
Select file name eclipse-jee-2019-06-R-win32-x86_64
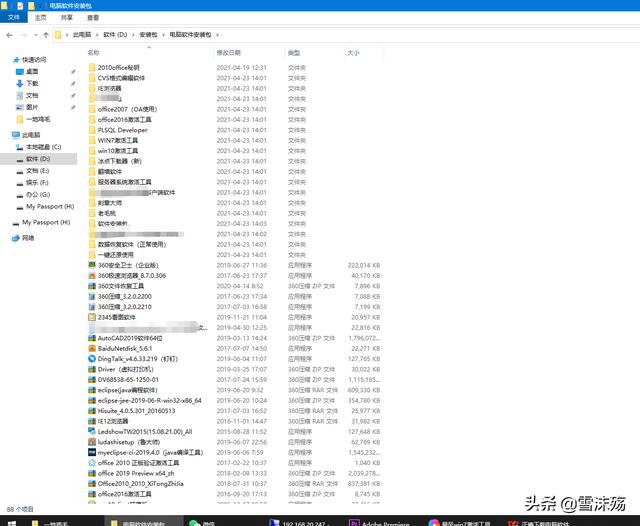tap(149, 400)
